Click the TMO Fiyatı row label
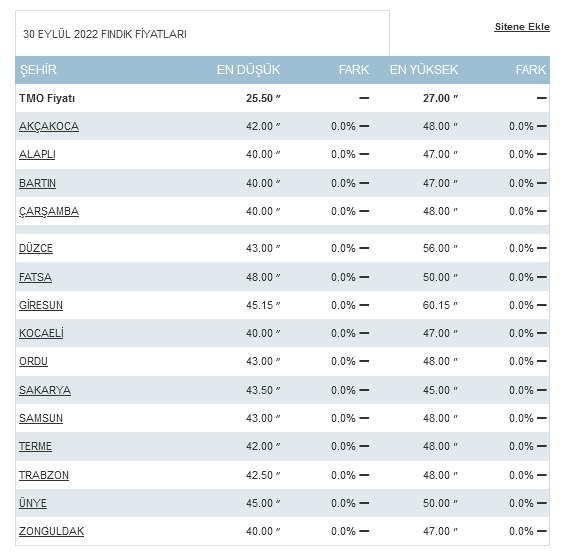The image size is (566, 556). pyautogui.click(x=47, y=98)
